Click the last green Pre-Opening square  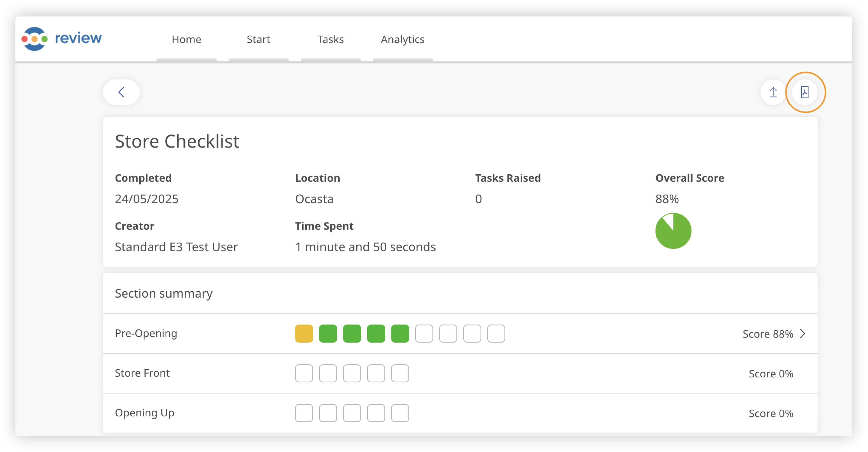click(x=400, y=334)
